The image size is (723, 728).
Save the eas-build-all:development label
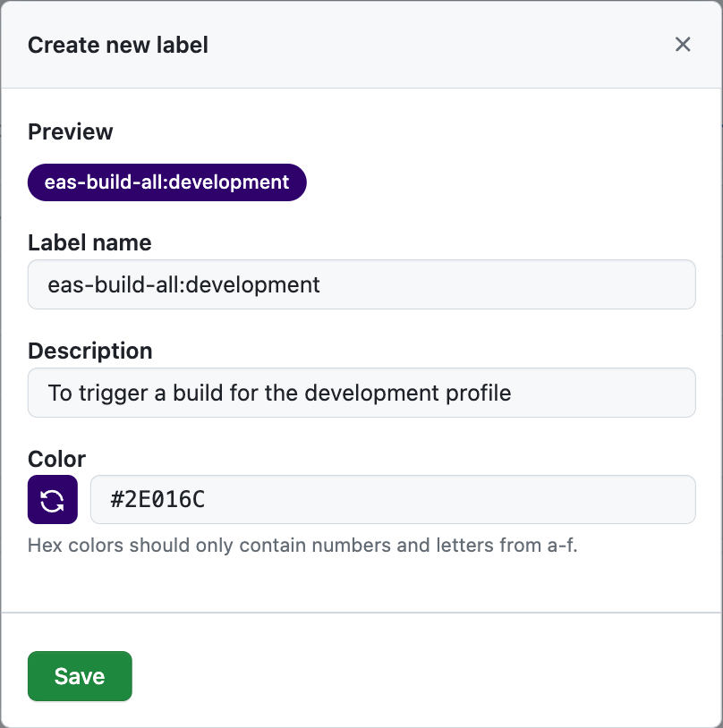tap(79, 676)
